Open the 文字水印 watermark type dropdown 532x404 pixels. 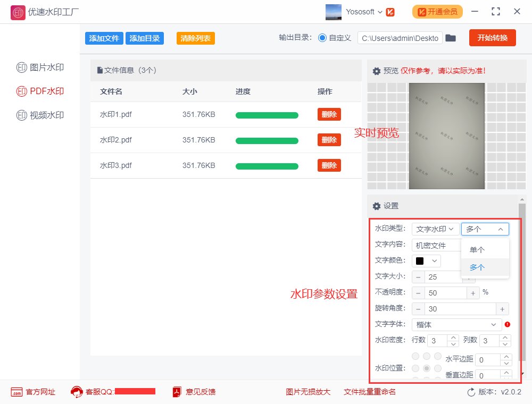click(x=435, y=229)
